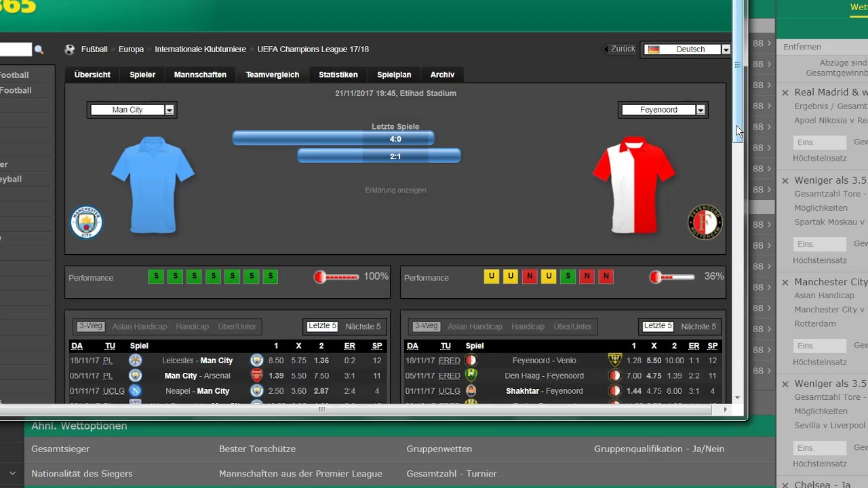868x488 pixels.
Task: Remove the Manchester City Asian Handicap bet
Action: 785,283
